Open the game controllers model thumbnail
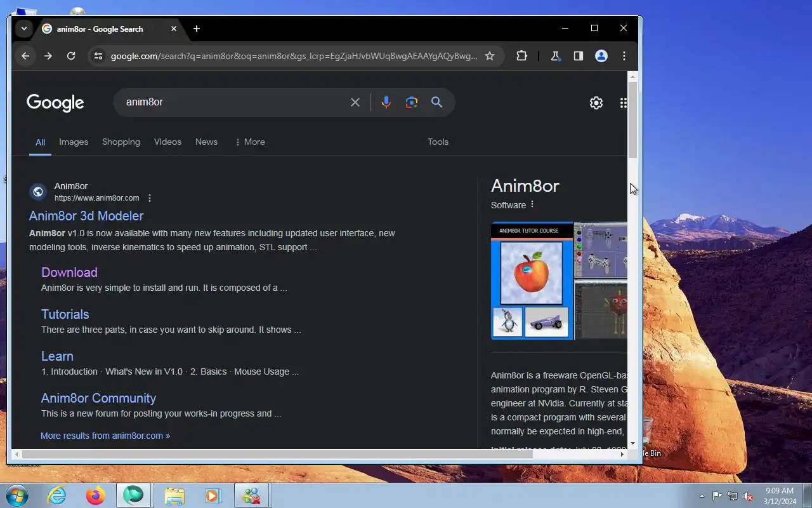 pyautogui.click(x=601, y=250)
